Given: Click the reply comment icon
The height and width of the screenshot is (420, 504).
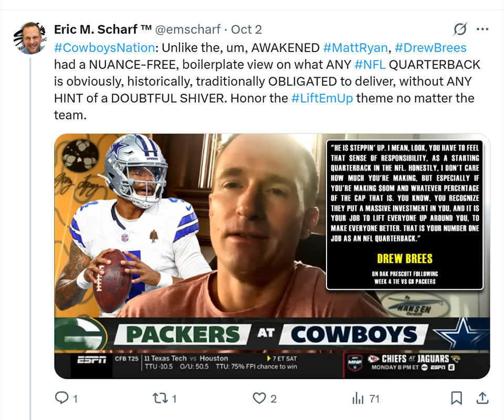Looking at the screenshot, I should tap(62, 398).
